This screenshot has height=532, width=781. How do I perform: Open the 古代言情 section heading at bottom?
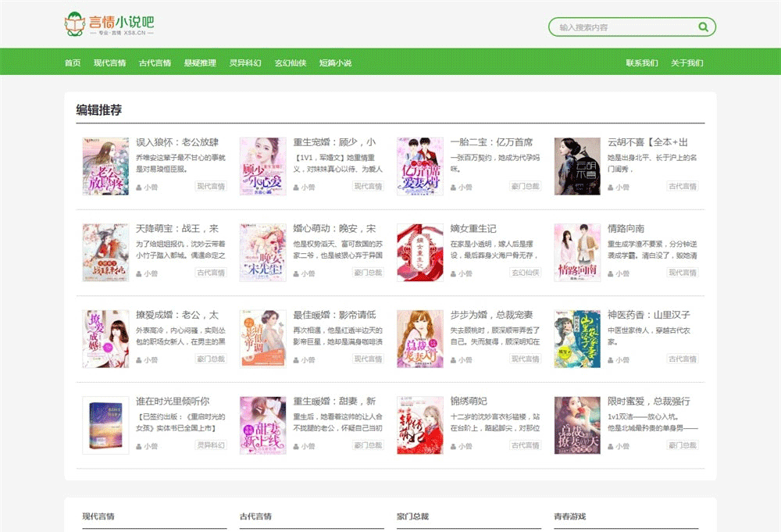pos(255,516)
